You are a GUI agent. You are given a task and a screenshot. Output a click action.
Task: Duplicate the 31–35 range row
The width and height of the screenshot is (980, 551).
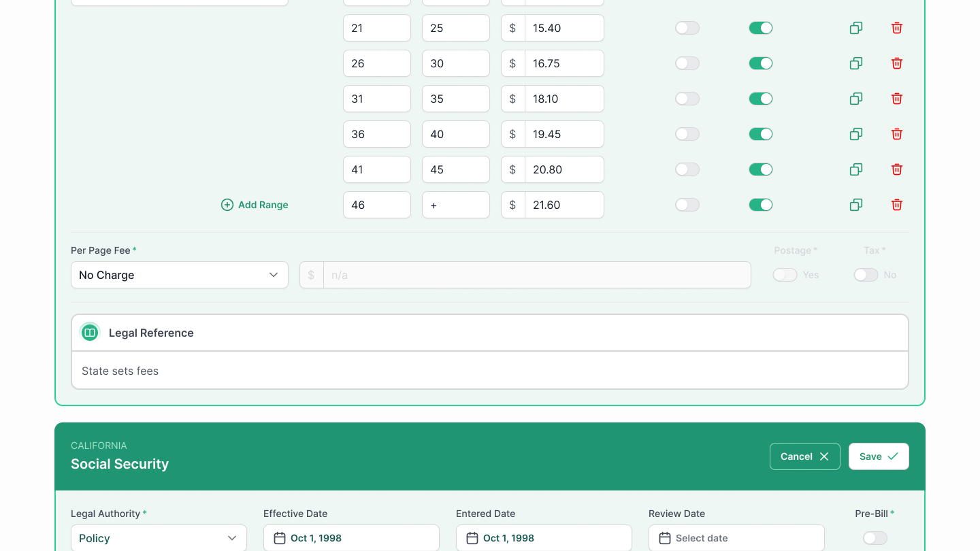pyautogui.click(x=856, y=99)
